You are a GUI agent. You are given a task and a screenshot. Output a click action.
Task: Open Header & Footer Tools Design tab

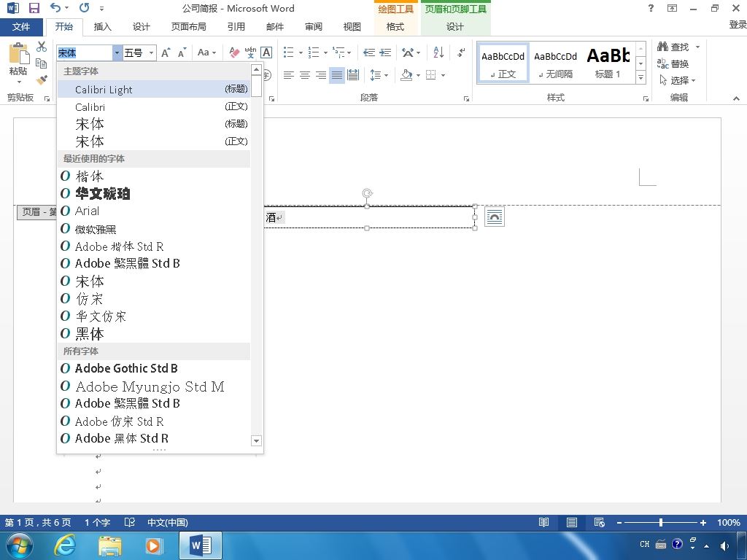point(455,27)
